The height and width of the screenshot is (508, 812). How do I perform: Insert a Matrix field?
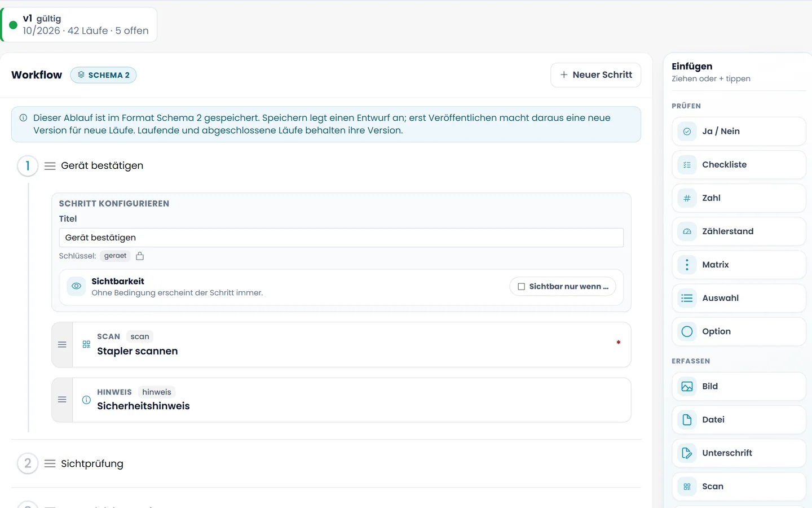(x=739, y=265)
